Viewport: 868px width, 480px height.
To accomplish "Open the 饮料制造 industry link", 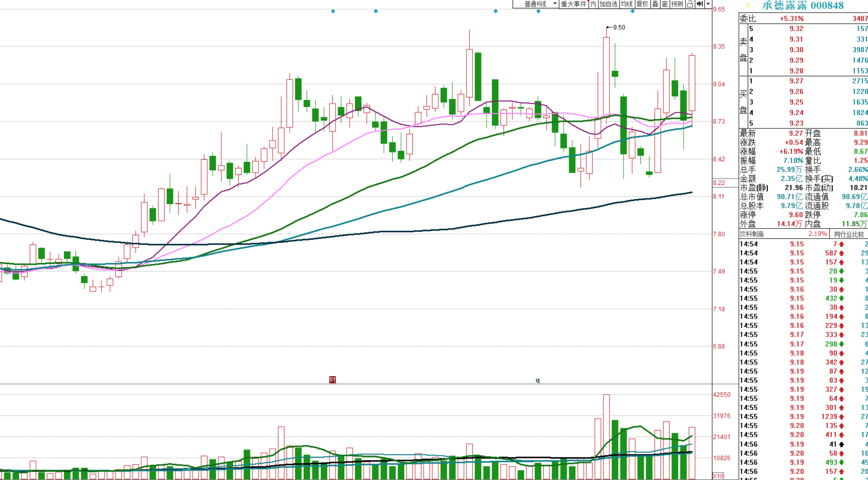I will [x=752, y=234].
